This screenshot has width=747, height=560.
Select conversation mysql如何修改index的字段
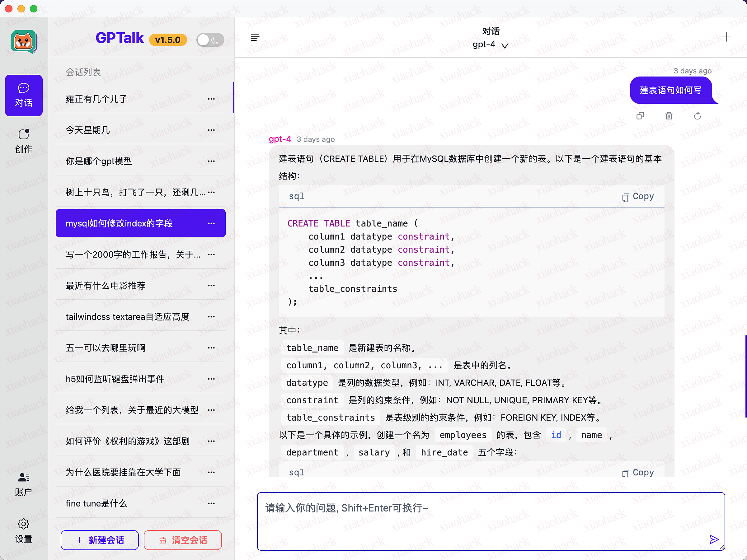[x=140, y=223]
